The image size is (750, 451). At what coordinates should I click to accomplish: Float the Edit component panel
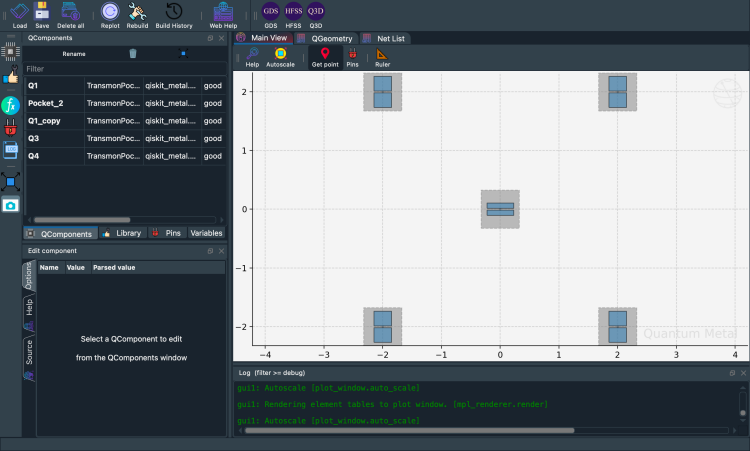[210, 251]
